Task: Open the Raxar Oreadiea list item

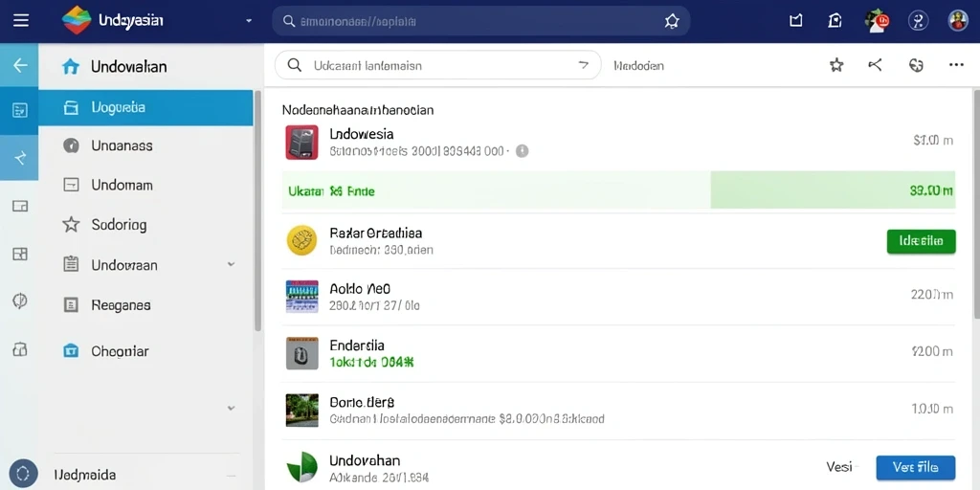Action: click(618, 241)
